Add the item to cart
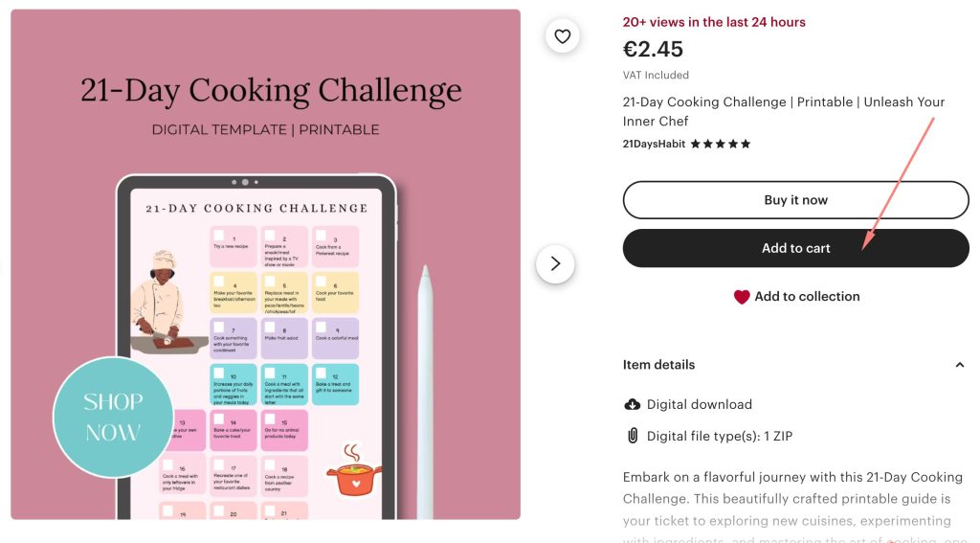 795,248
